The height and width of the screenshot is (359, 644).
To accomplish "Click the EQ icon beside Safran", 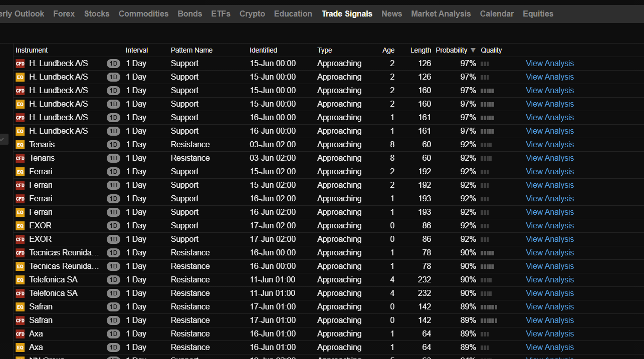I will tap(20, 307).
